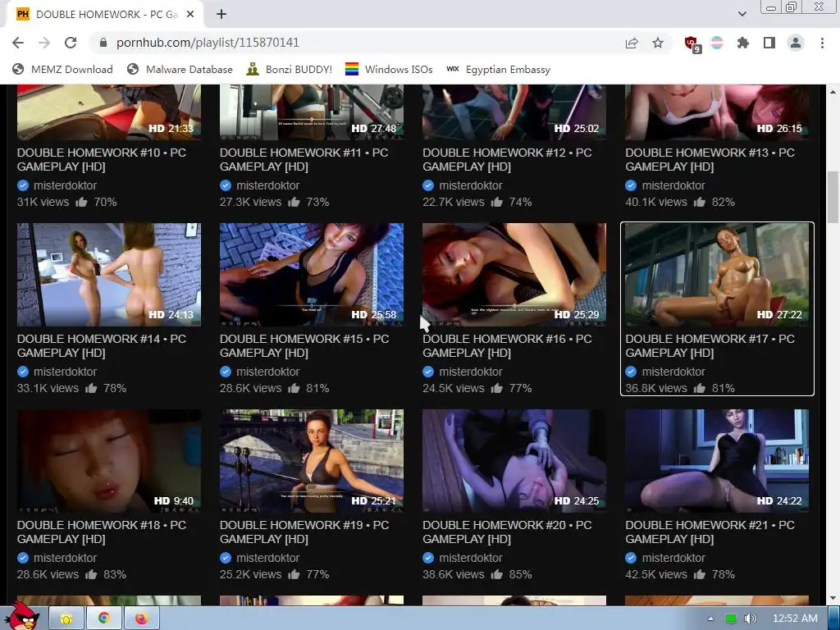This screenshot has height=630, width=840.
Task: Launch Firefox from the taskbar
Action: [141, 619]
